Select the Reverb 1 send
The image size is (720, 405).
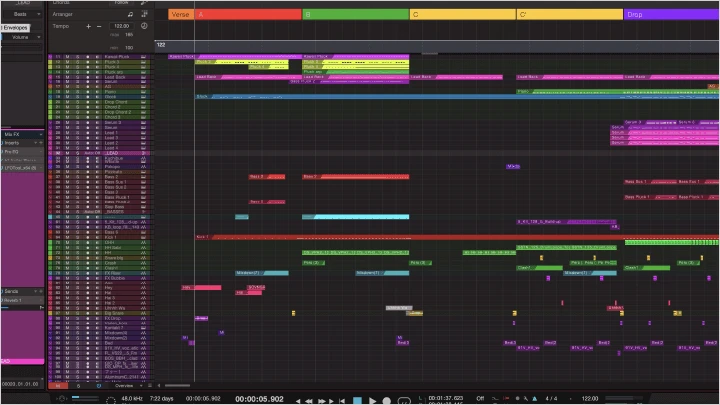point(22,300)
